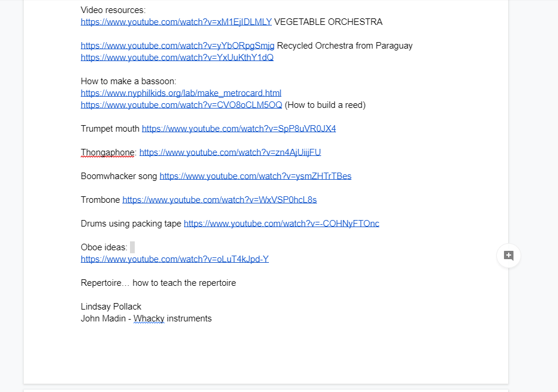Click the packing tape drums video link
Viewport: 558px width, 392px height.
click(x=281, y=224)
